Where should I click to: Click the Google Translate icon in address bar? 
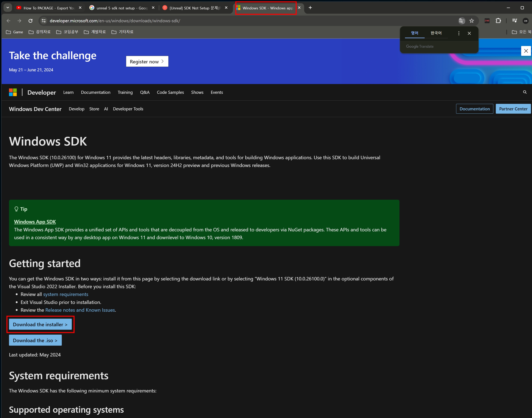pyautogui.click(x=461, y=21)
